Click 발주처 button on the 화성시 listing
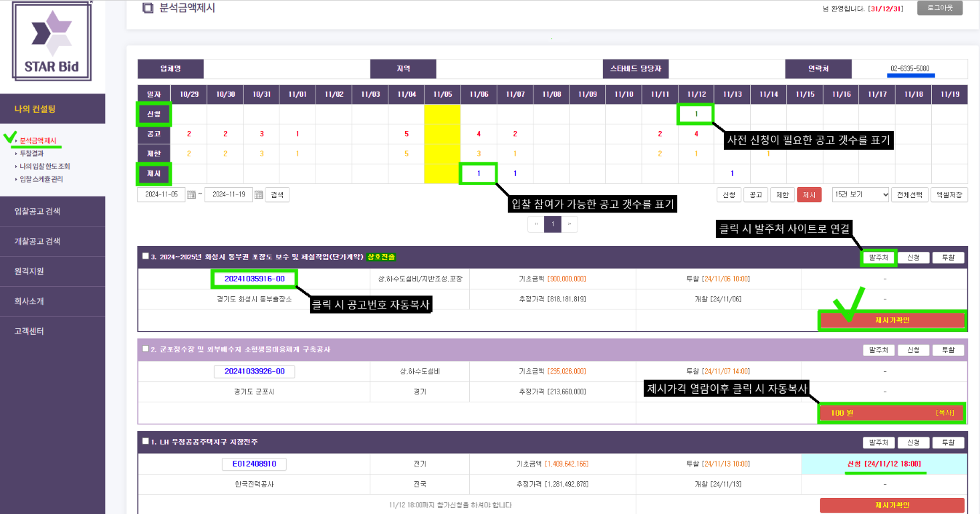The height and width of the screenshot is (514, 980). 878,257
